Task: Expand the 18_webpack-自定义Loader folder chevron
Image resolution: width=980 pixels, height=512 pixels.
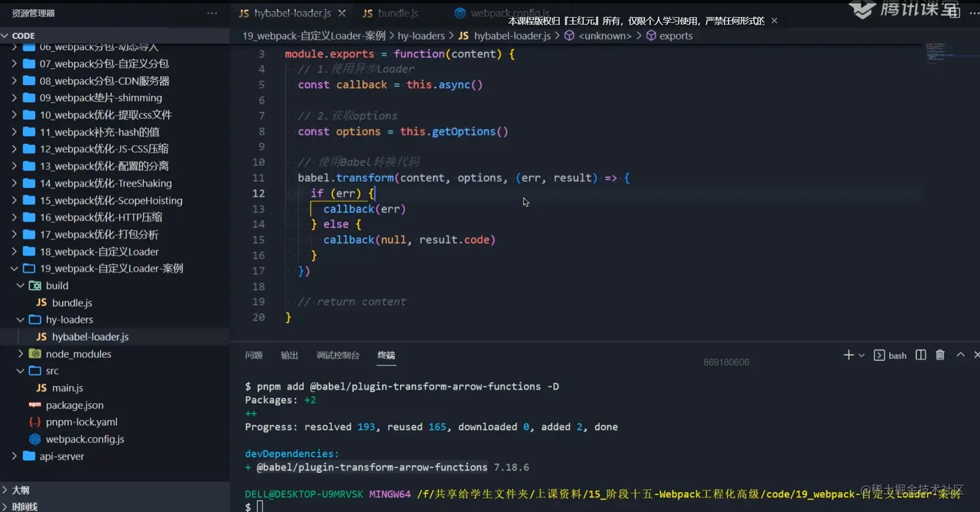Action: click(15, 251)
